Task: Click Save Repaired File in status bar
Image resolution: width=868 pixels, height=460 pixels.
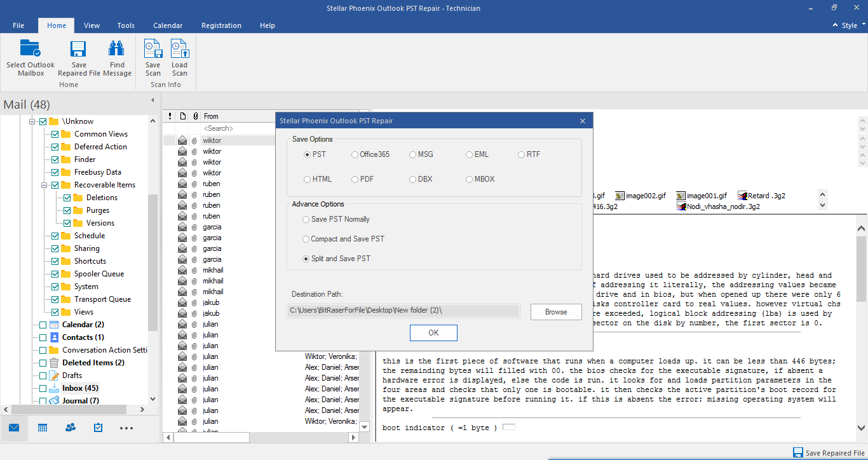Action: pos(829,453)
